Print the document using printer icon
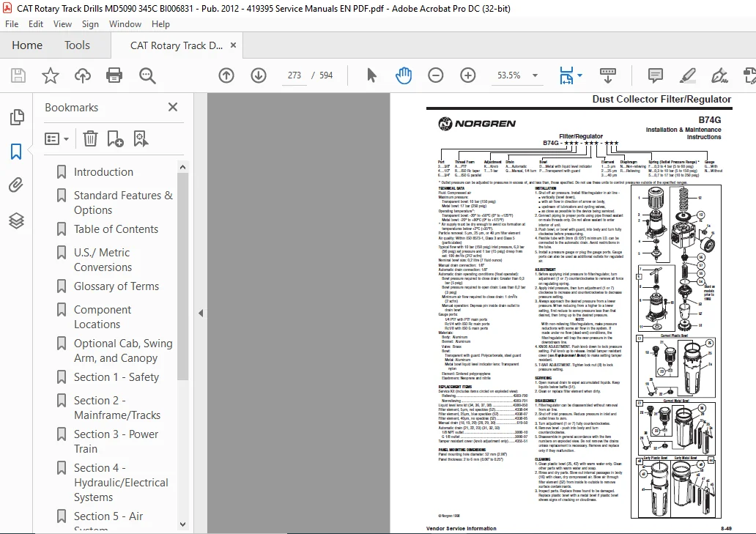Image resolution: width=756 pixels, height=534 pixels. (114, 75)
